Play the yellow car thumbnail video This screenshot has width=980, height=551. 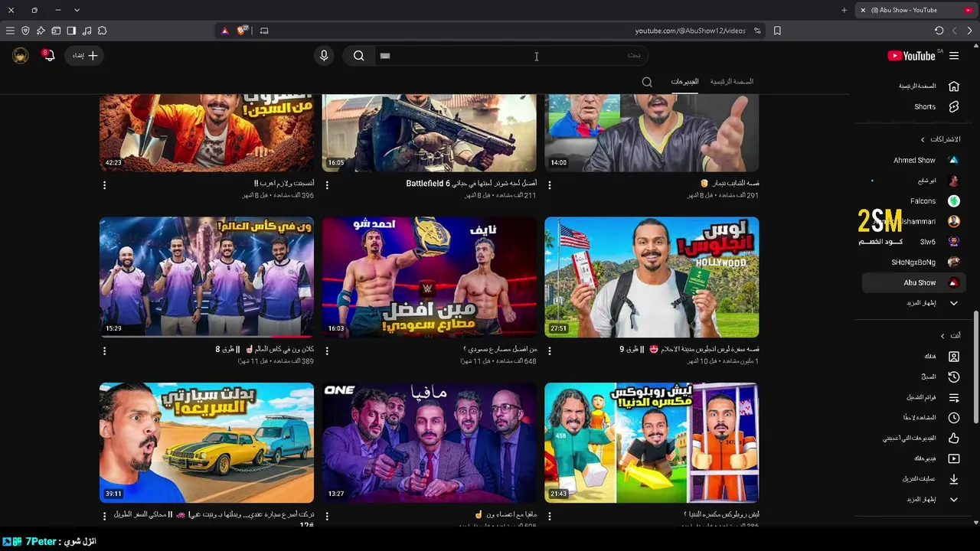[x=207, y=443]
